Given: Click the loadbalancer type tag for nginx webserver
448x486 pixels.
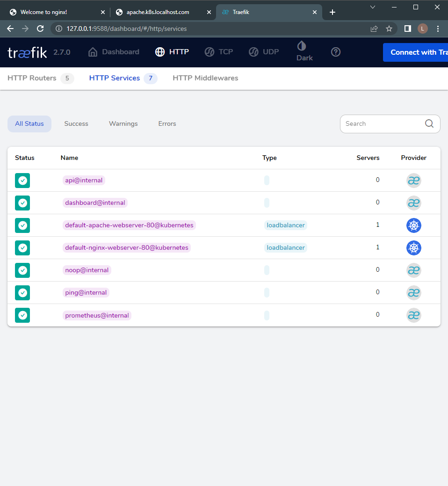Looking at the screenshot, I should [286, 247].
